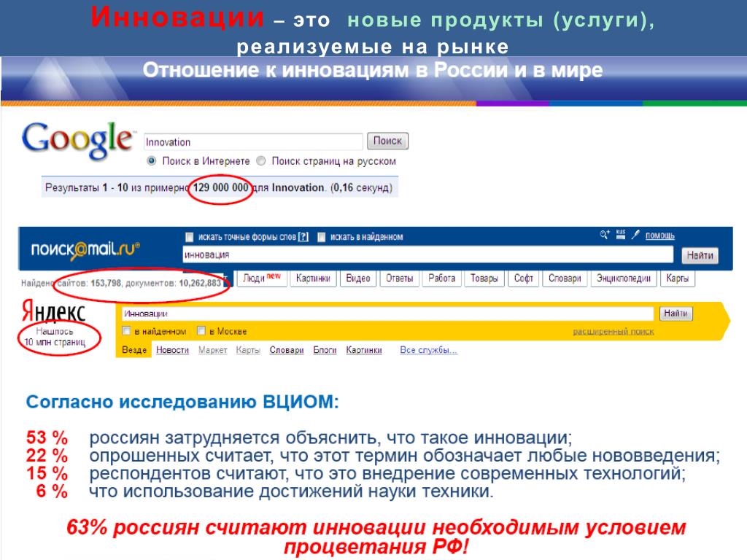Click the 10,262,883 documents count

200,284
